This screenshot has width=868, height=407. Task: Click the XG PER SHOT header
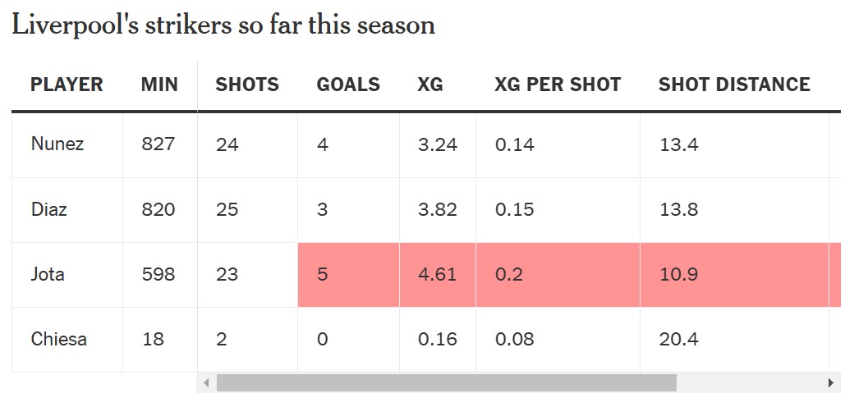click(558, 85)
